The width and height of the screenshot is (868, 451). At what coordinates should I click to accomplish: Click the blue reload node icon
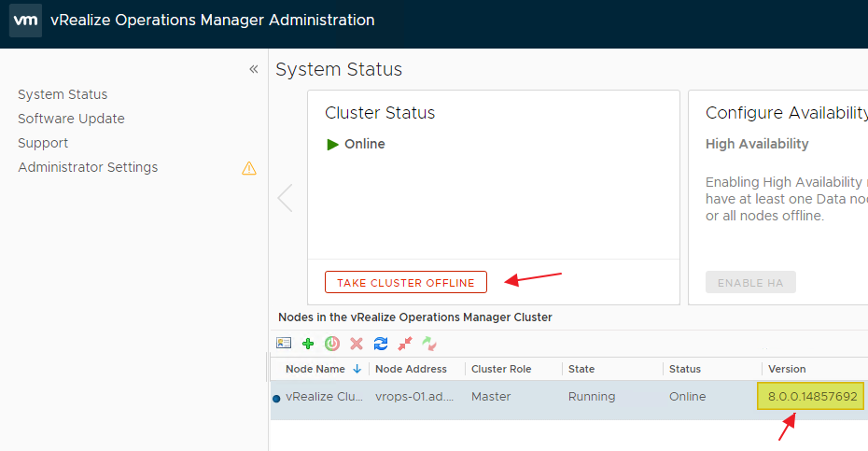point(381,344)
